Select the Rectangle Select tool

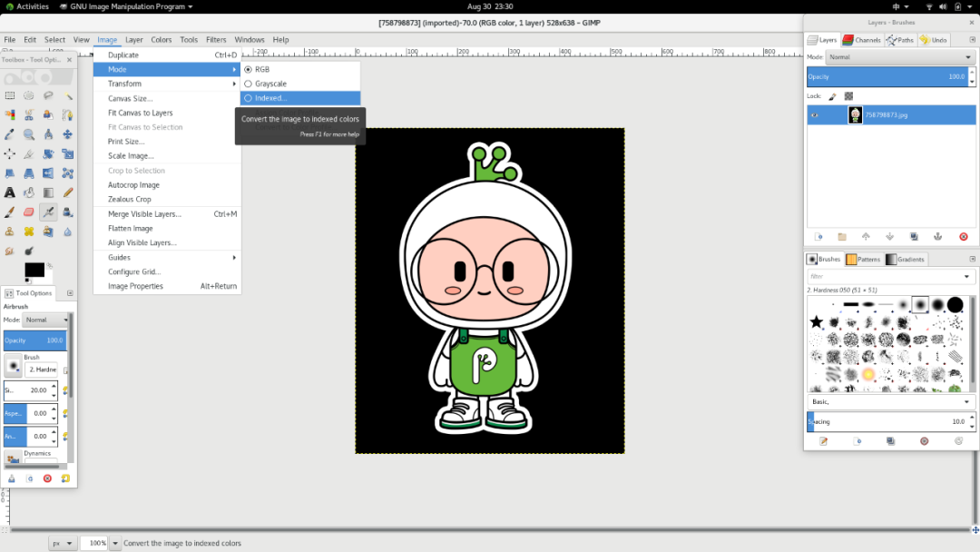tap(10, 95)
